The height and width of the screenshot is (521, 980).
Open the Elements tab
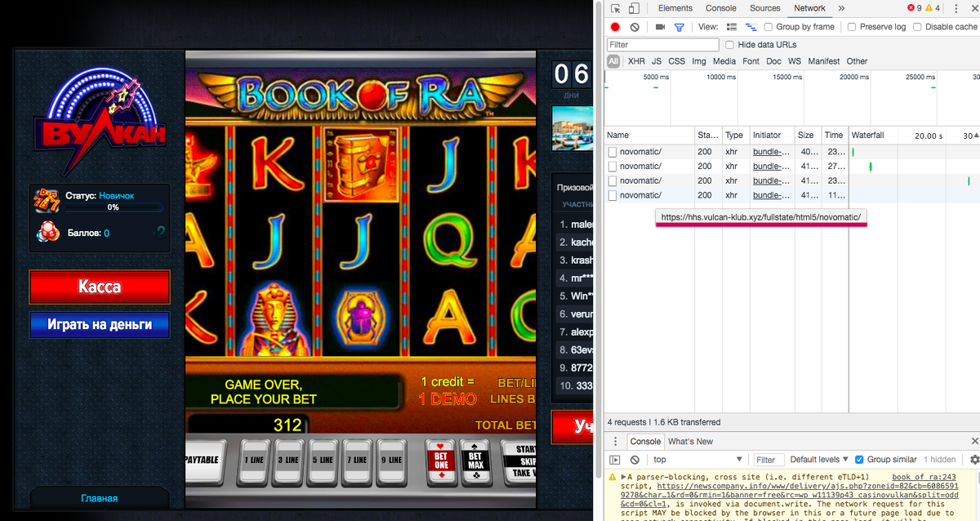675,8
